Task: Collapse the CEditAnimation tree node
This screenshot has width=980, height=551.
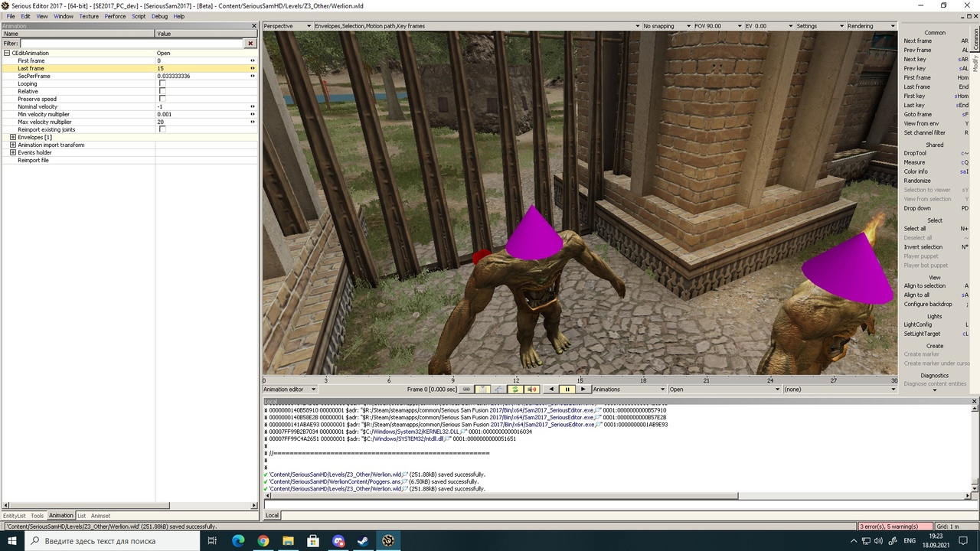Action: [7, 53]
